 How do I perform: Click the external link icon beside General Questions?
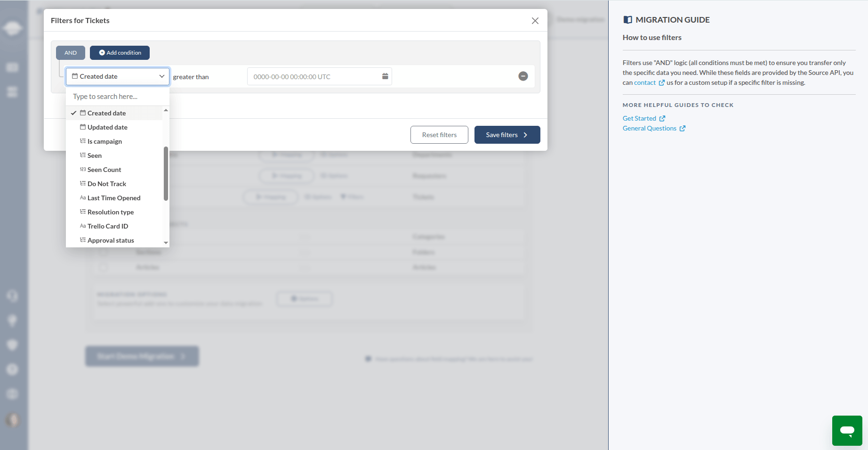[x=683, y=128]
